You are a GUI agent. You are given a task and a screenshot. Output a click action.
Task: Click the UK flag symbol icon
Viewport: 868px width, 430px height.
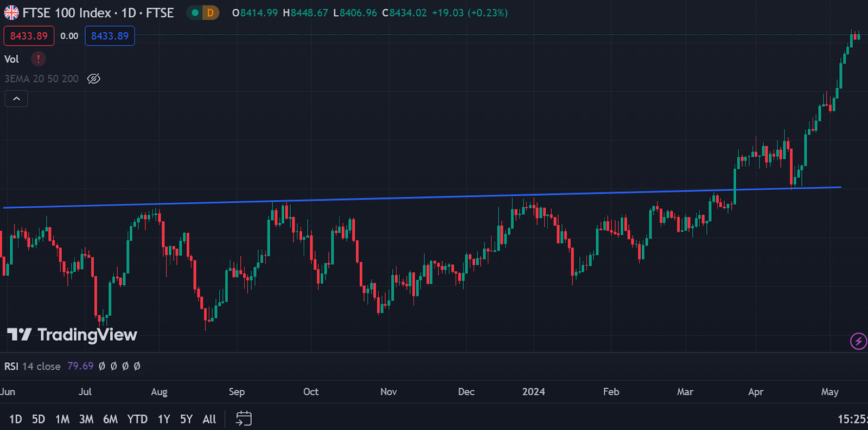coord(11,12)
